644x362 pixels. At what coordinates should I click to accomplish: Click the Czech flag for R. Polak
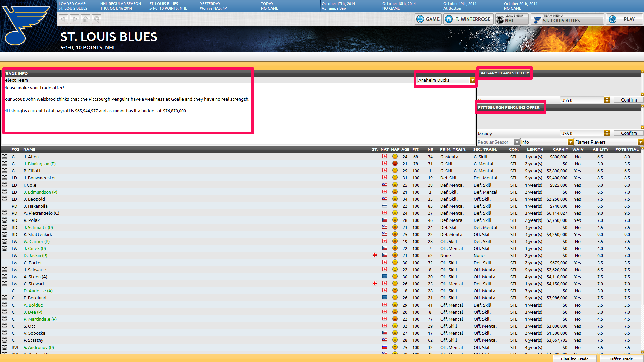pyautogui.click(x=385, y=220)
